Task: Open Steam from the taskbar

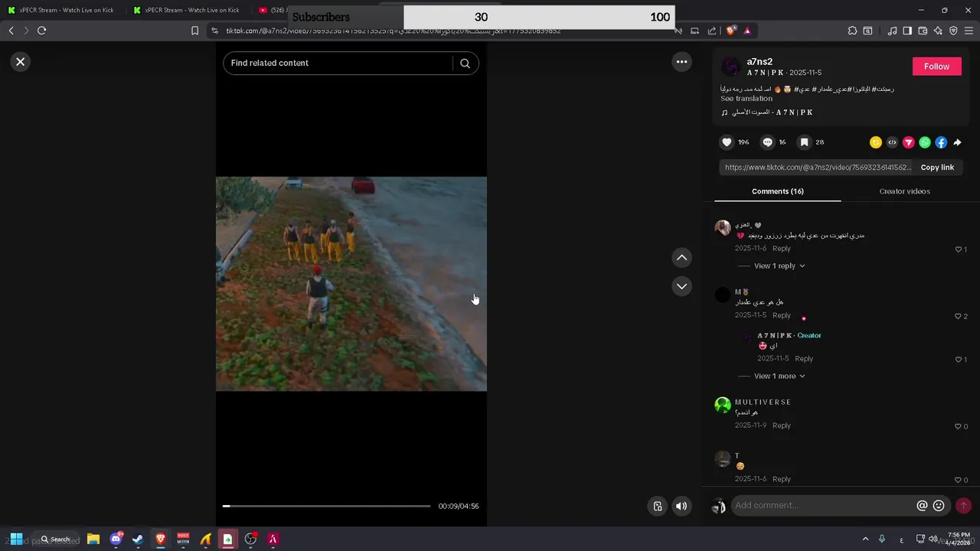Action: click(138, 539)
